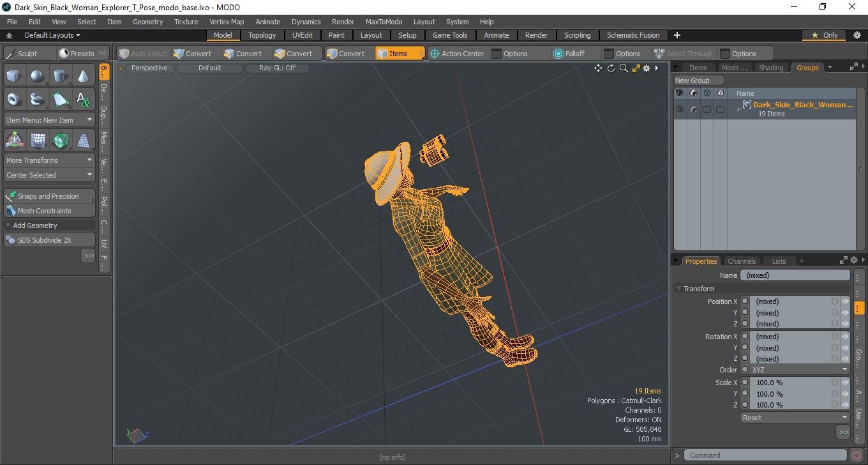Open Default Layouts dropdown

pyautogui.click(x=52, y=35)
